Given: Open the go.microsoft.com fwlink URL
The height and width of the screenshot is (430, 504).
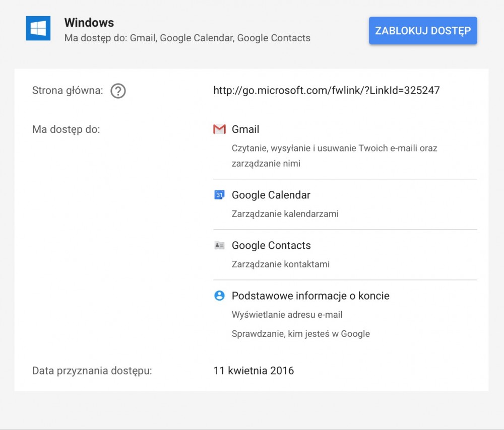Looking at the screenshot, I should click(326, 90).
